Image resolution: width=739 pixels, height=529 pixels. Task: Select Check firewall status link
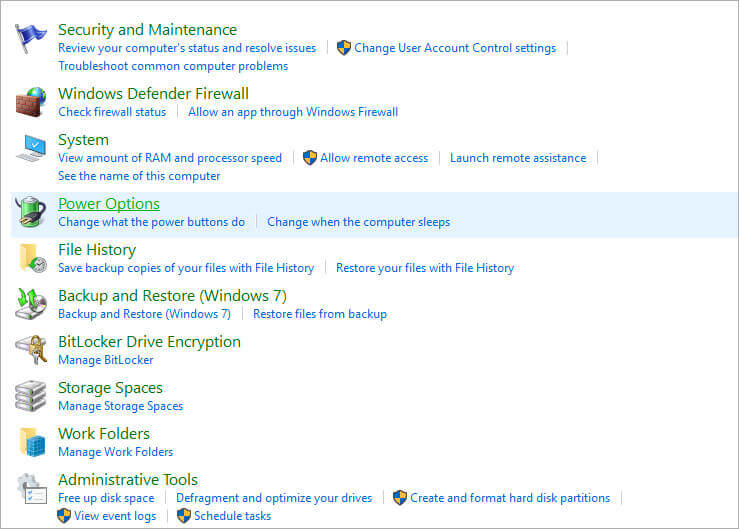[x=112, y=112]
